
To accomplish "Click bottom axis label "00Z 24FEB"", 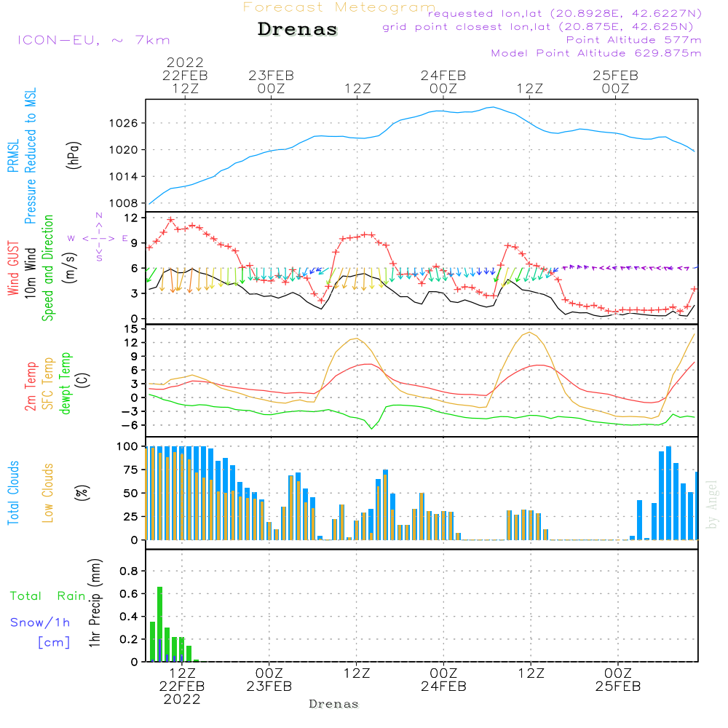I will pyautogui.click(x=444, y=680).
